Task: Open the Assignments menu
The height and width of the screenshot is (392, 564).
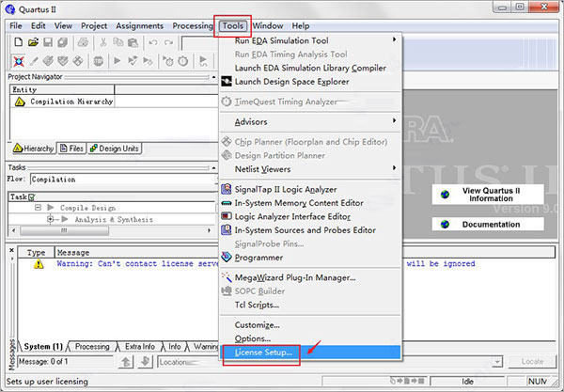Action: click(x=139, y=26)
